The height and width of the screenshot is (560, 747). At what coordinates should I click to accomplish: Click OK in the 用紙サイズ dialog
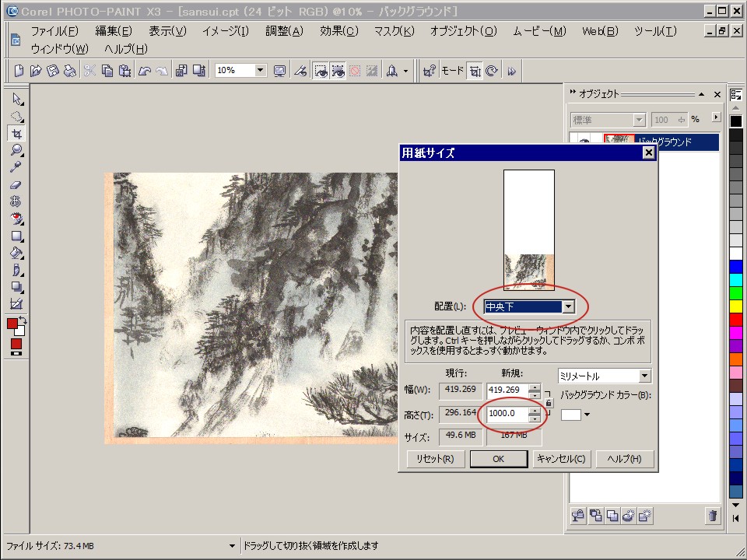click(498, 459)
